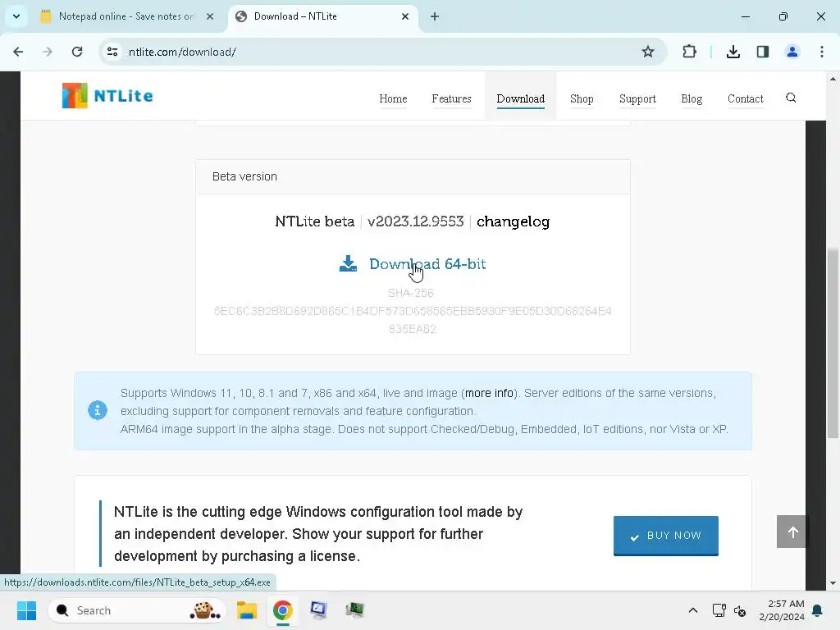
Task: View site information icon in address bar
Action: (x=112, y=52)
